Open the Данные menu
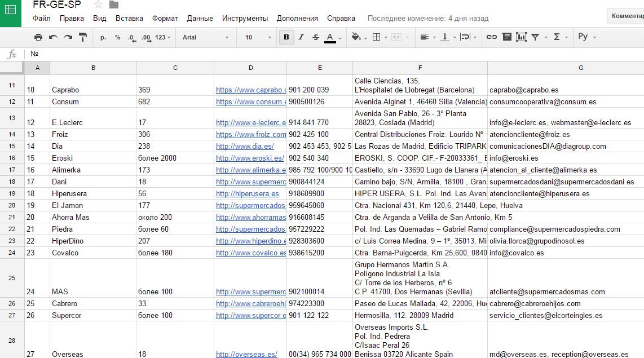644x358 pixels. click(x=200, y=19)
